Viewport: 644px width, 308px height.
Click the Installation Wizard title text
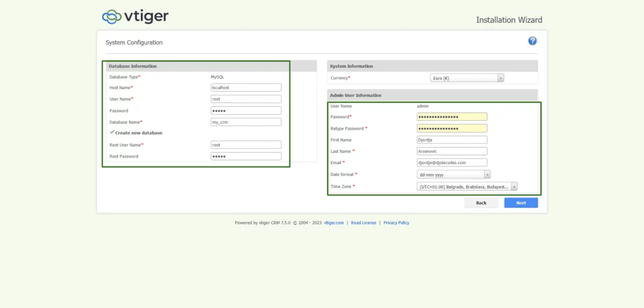tap(509, 19)
